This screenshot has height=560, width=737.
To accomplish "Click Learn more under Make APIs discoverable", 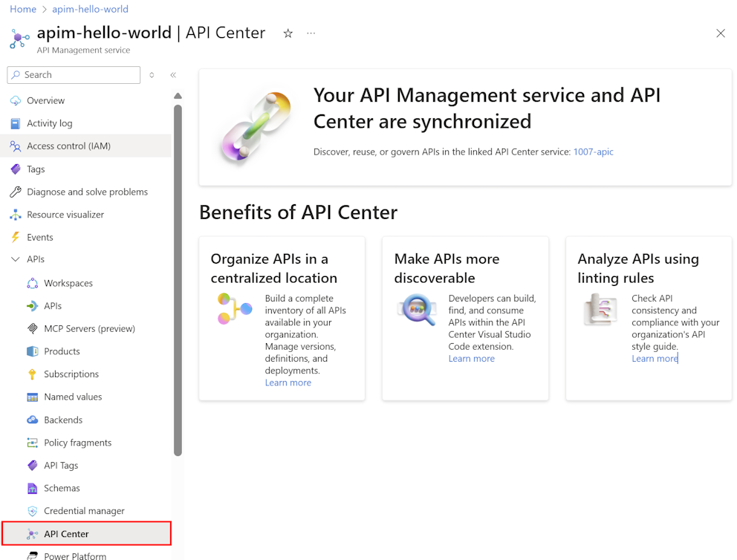I will point(472,359).
